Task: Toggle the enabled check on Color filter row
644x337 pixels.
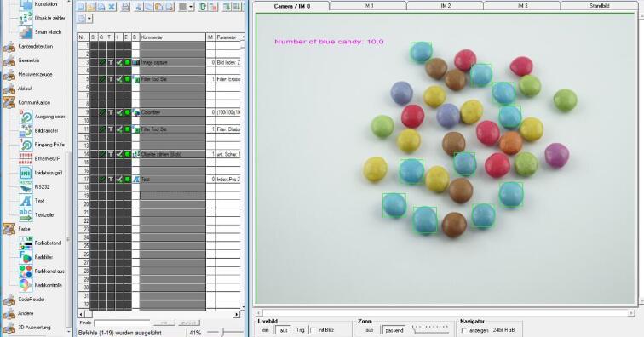Action: (119, 112)
